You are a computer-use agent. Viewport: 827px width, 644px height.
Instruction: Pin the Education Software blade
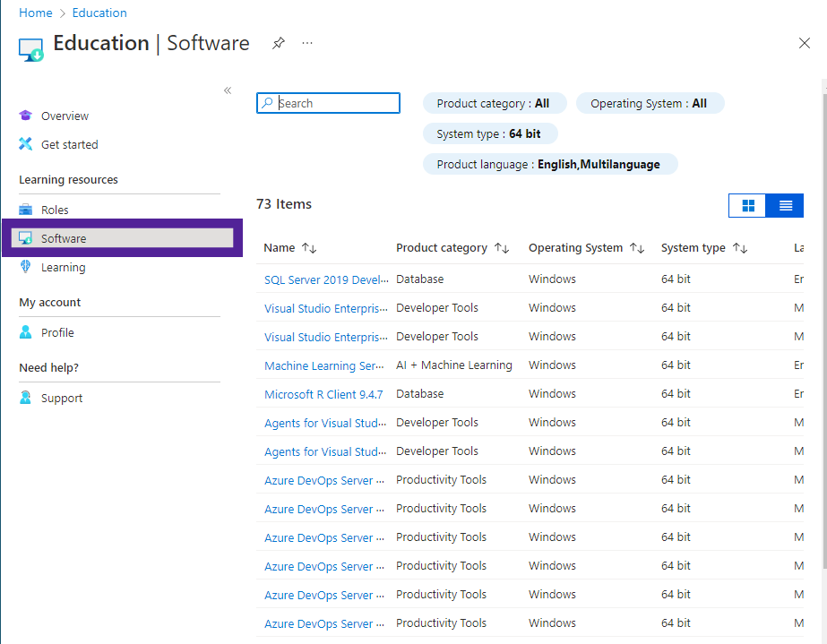pyautogui.click(x=279, y=43)
